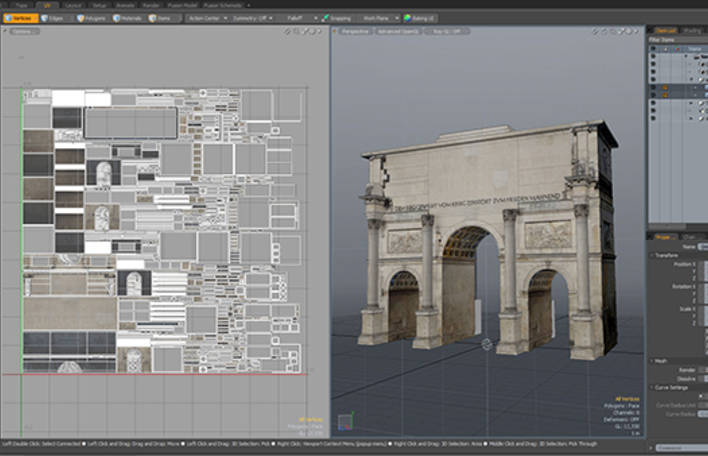Click the Name input field in Properties
The width and height of the screenshot is (708, 456).
(703, 247)
